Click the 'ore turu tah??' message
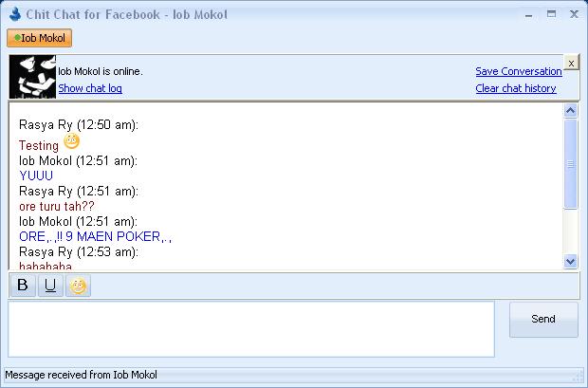 (x=57, y=207)
